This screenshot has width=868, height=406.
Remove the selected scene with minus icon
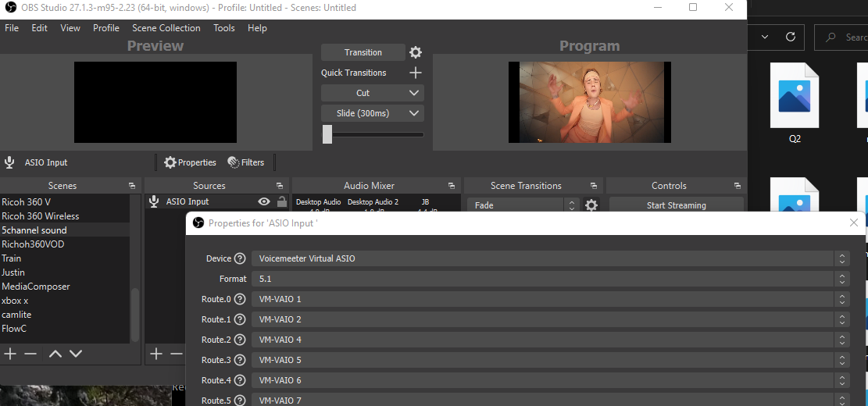coord(30,354)
